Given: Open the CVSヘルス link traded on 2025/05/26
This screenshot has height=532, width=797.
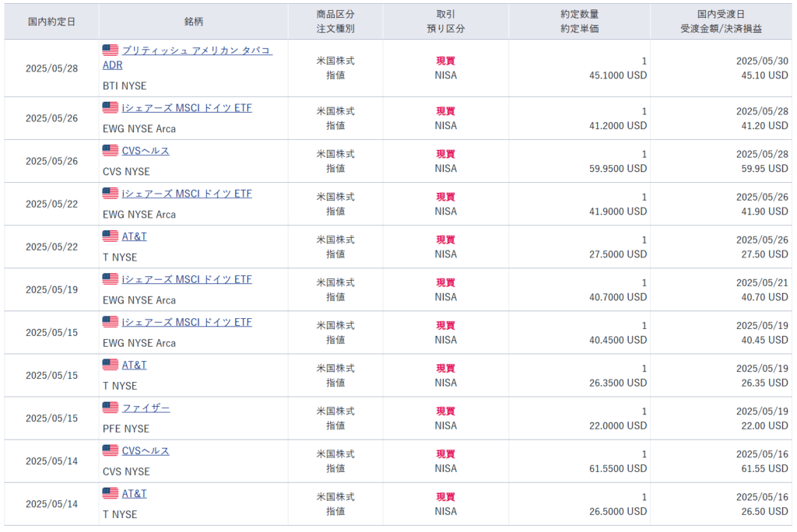Looking at the screenshot, I should pyautogui.click(x=146, y=151).
